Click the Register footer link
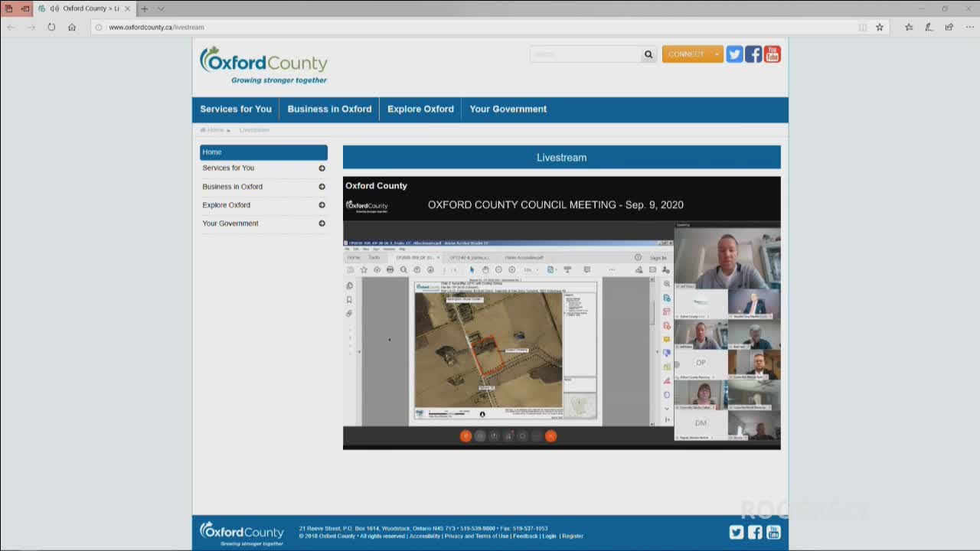This screenshot has height=551, width=980. [573, 536]
